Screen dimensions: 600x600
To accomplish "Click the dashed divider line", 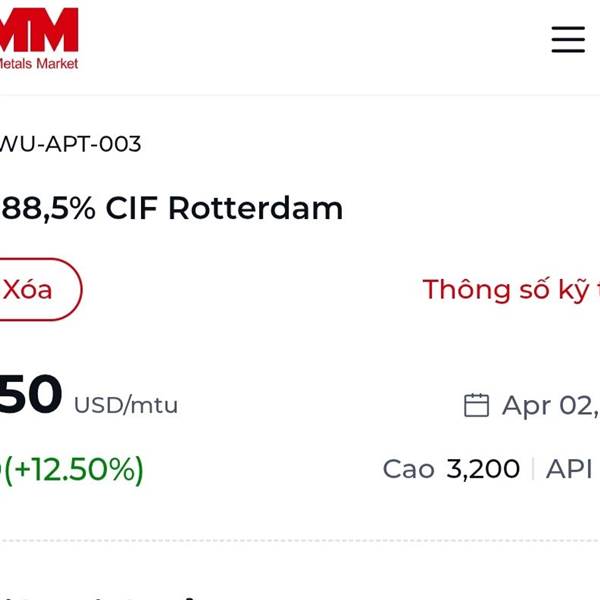I will tap(300, 541).
